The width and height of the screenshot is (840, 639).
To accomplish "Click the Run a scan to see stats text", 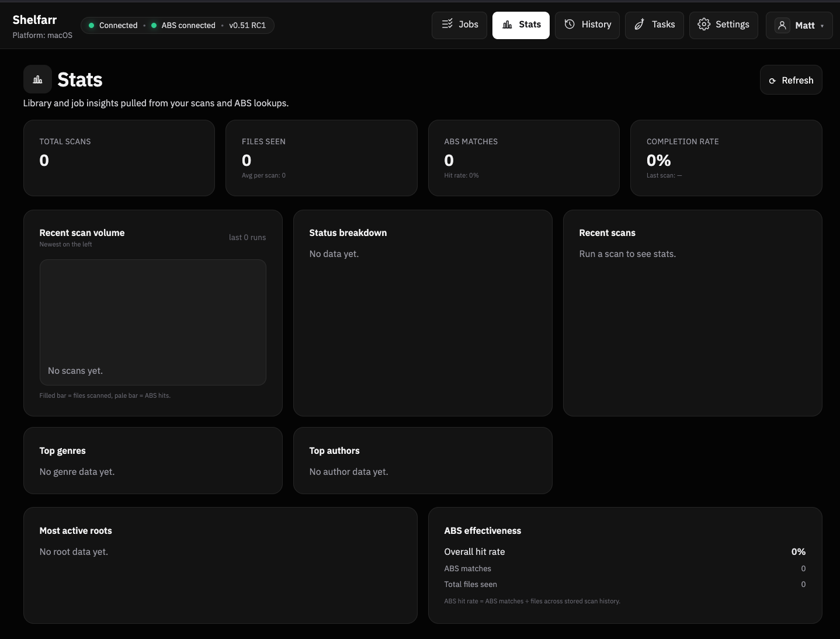I will tap(627, 253).
